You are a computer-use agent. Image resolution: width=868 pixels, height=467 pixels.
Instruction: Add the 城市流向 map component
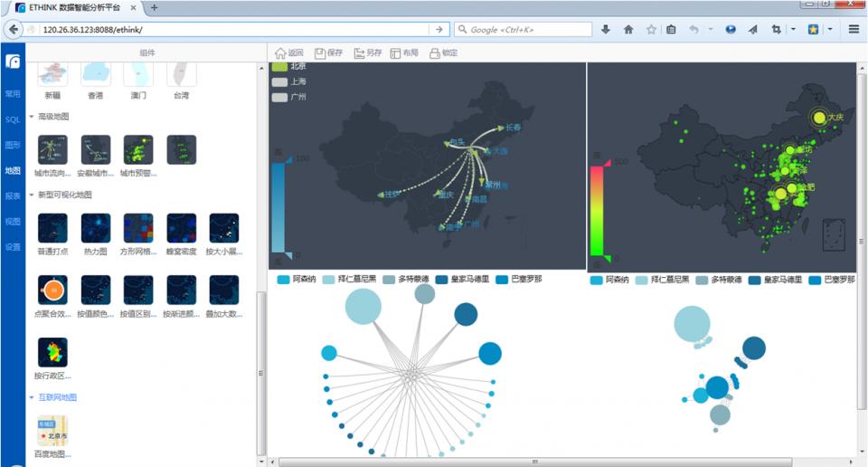click(x=52, y=149)
